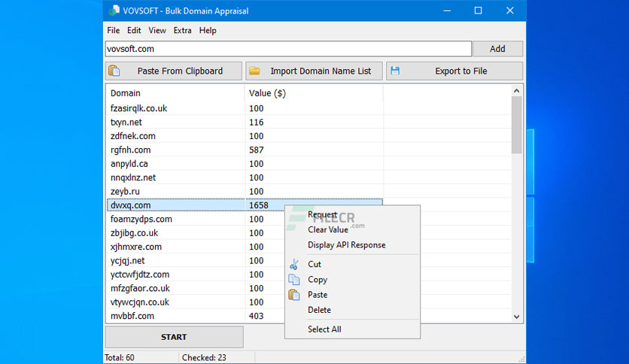This screenshot has width=629, height=364.
Task: Click the scroll up arrow of domain list
Action: point(517,91)
